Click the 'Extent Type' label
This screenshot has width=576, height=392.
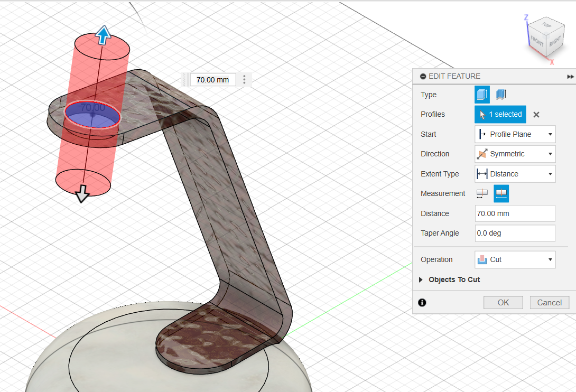[x=440, y=174]
